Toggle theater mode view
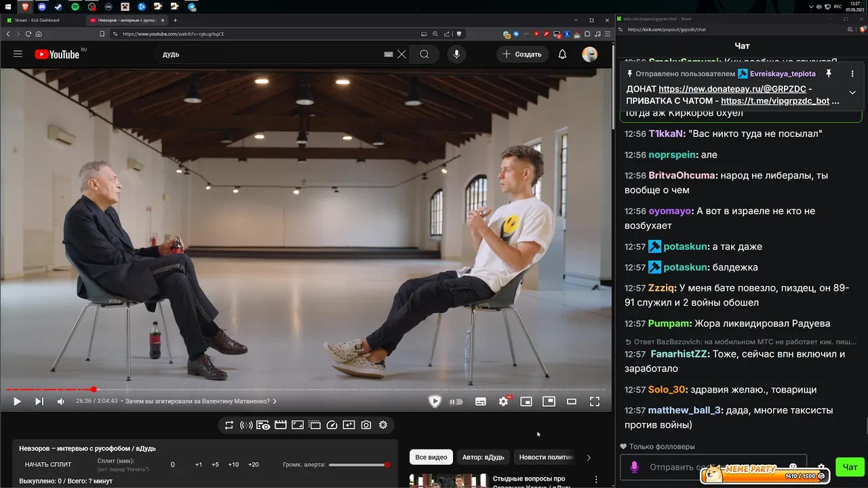Viewport: 868px width, 488px height. point(572,401)
